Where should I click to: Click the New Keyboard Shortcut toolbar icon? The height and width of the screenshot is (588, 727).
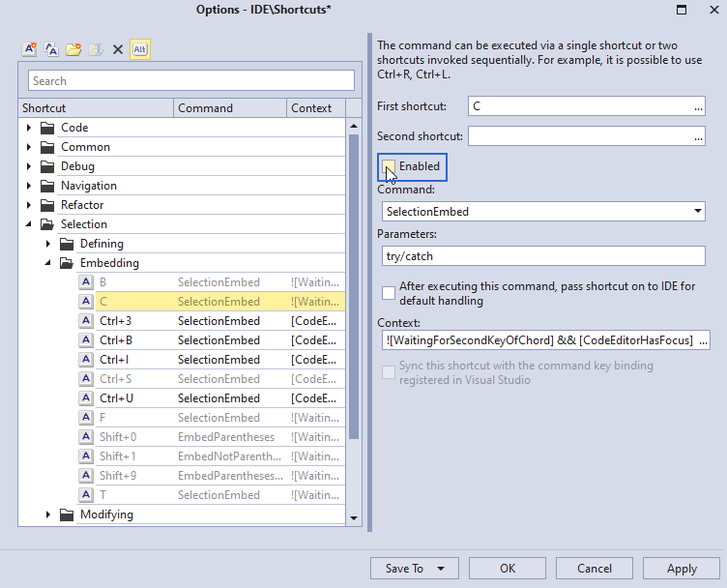tap(30, 49)
